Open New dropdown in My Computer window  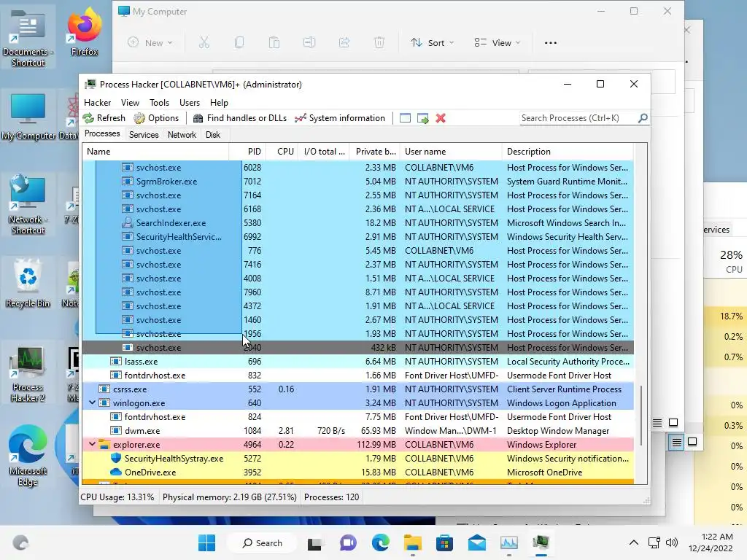150,43
